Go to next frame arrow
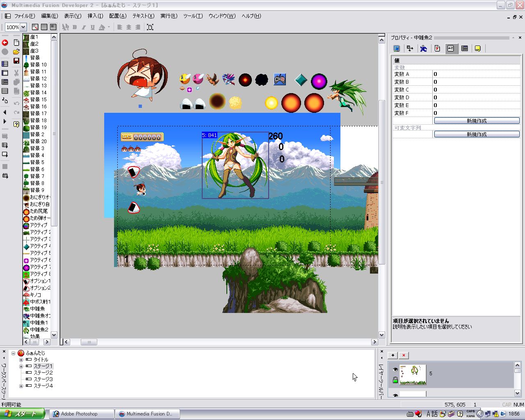Viewport: 525px width, 420px height. tap(5, 121)
